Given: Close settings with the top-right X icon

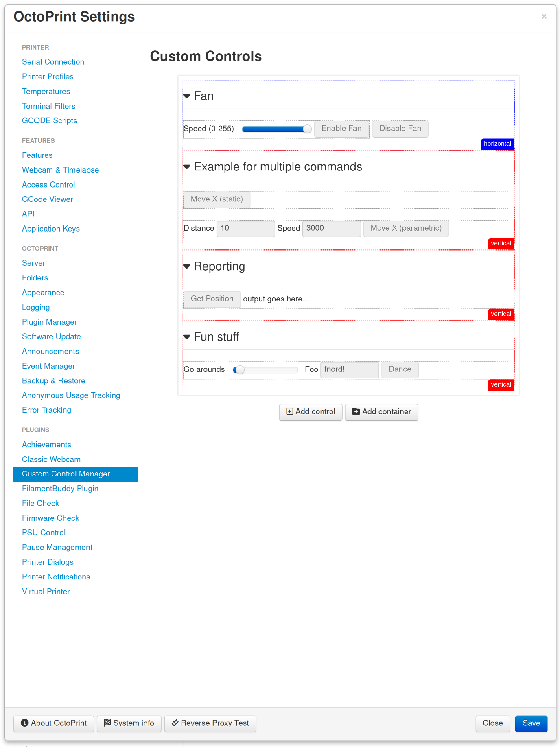Looking at the screenshot, I should click(544, 17).
